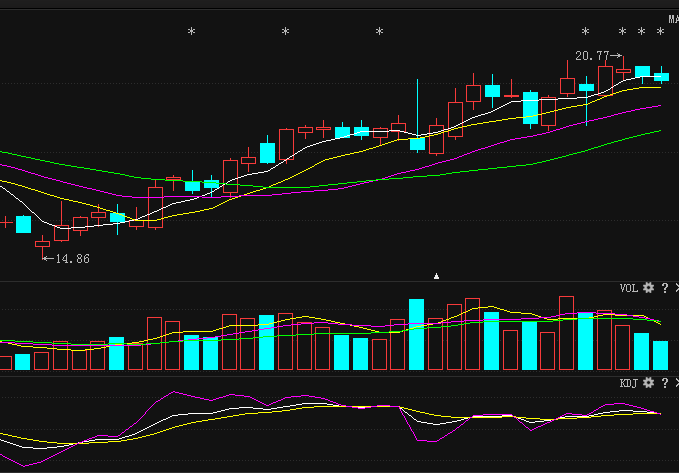Select the tallest cyan volume bar
This screenshot has width=679, height=473.
tap(416, 334)
